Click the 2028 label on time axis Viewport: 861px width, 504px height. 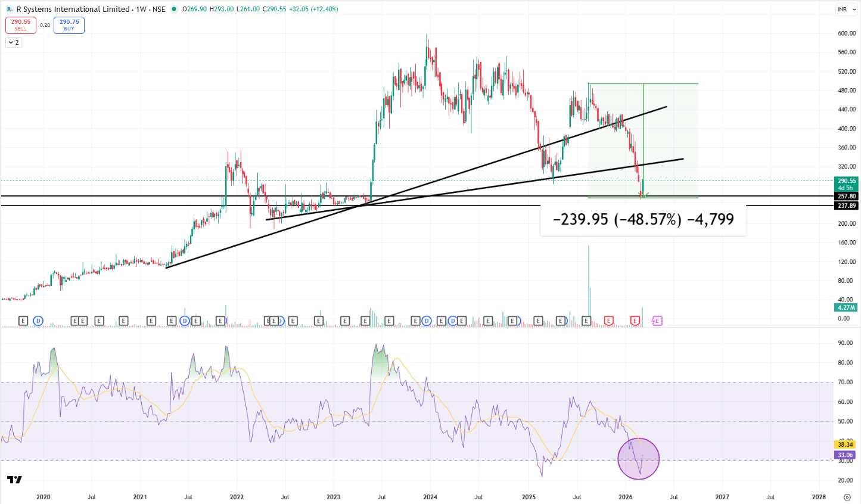tap(819, 497)
